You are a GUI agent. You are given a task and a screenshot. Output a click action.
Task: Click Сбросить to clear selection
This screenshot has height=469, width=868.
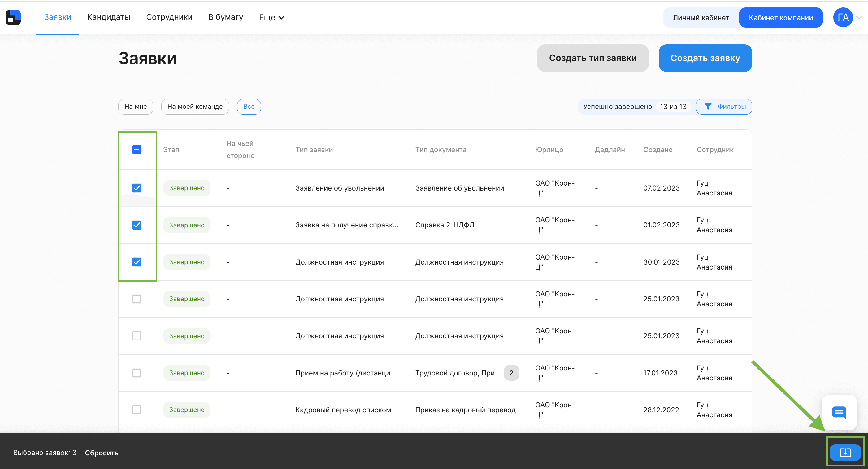[102, 453]
